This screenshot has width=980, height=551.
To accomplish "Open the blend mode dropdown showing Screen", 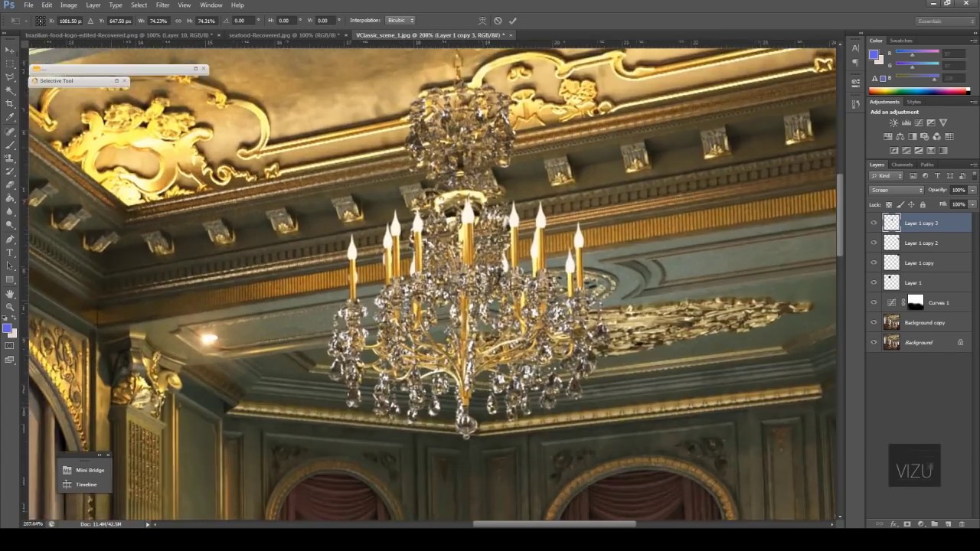I will pos(897,190).
